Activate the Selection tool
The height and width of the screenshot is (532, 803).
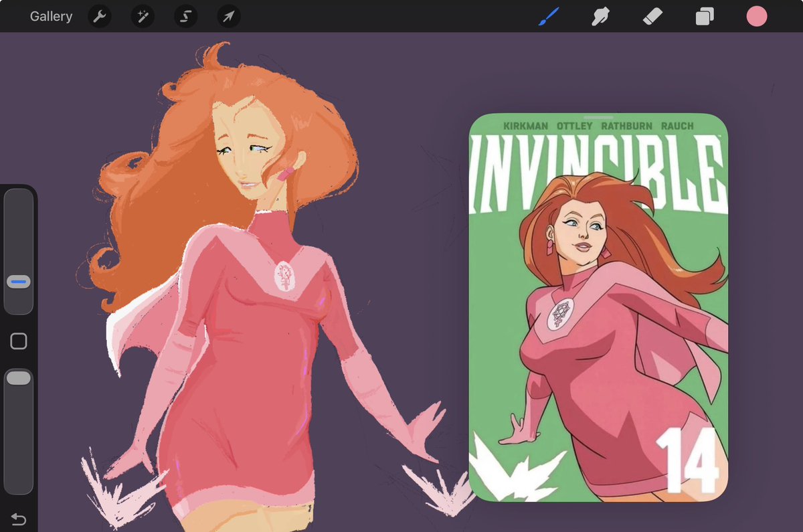pyautogui.click(x=185, y=16)
